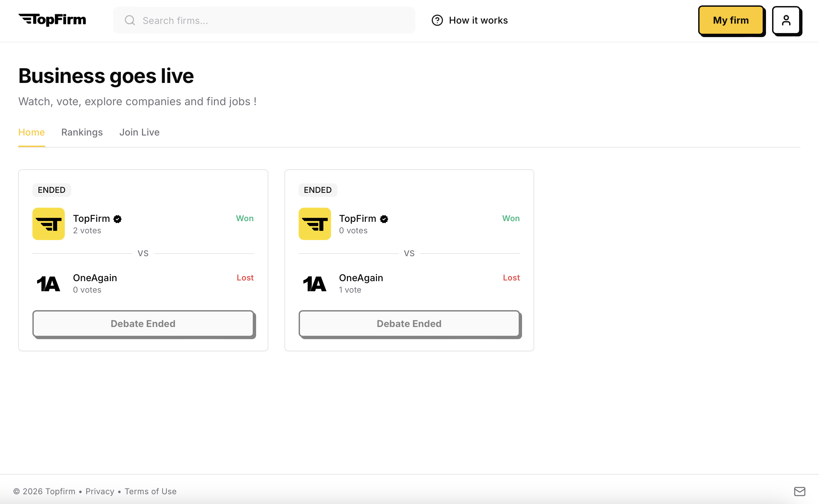Click the search magnifier icon
The height and width of the screenshot is (504, 819).
[130, 20]
